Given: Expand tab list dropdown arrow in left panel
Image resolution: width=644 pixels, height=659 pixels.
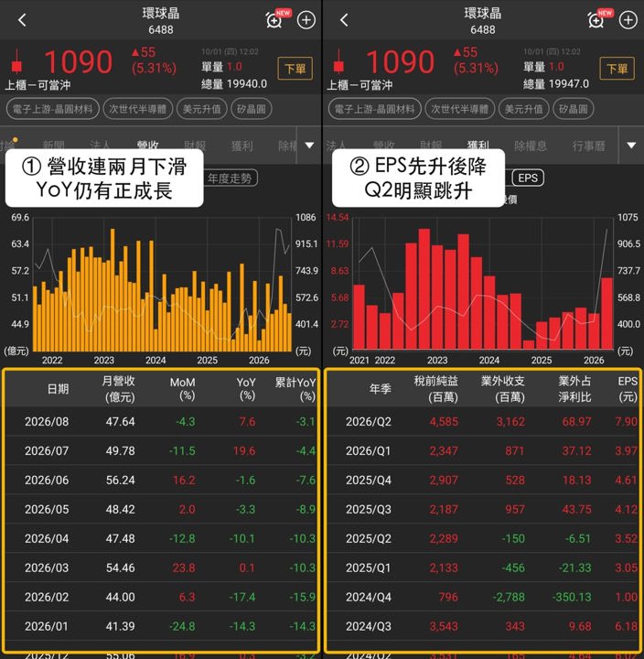Looking at the screenshot, I should pyautogui.click(x=309, y=146).
